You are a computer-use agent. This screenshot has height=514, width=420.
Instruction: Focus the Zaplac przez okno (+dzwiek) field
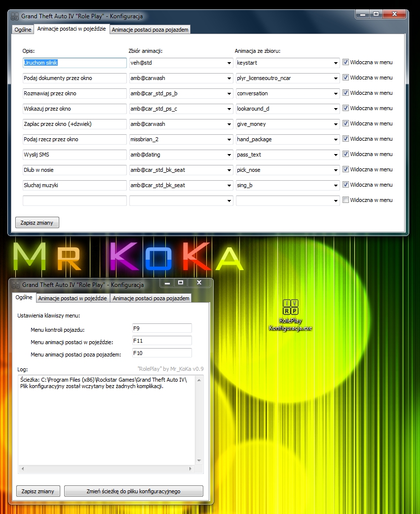[75, 124]
